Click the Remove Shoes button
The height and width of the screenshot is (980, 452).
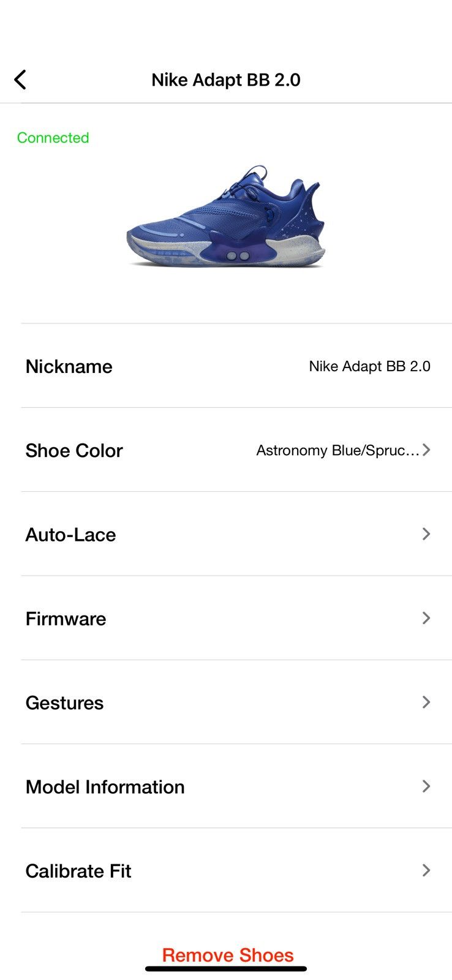point(228,955)
